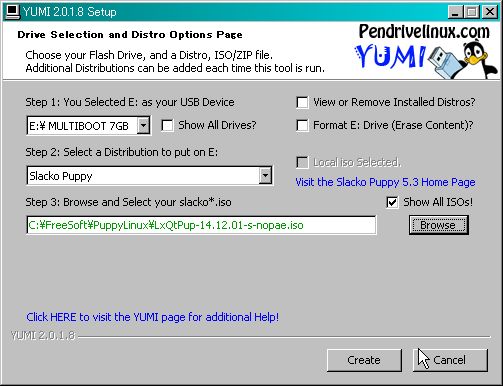Click the YUMI penguin USB logo

[427, 60]
